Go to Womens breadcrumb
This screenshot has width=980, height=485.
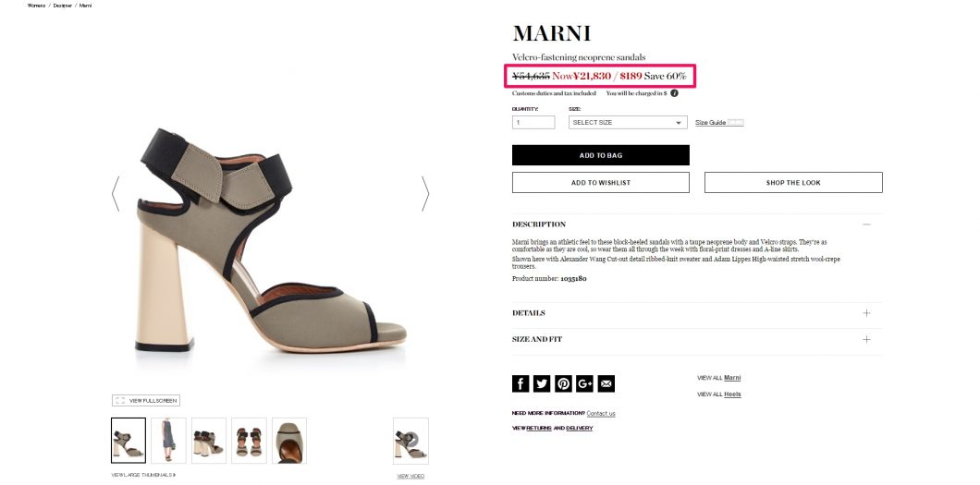36,5
